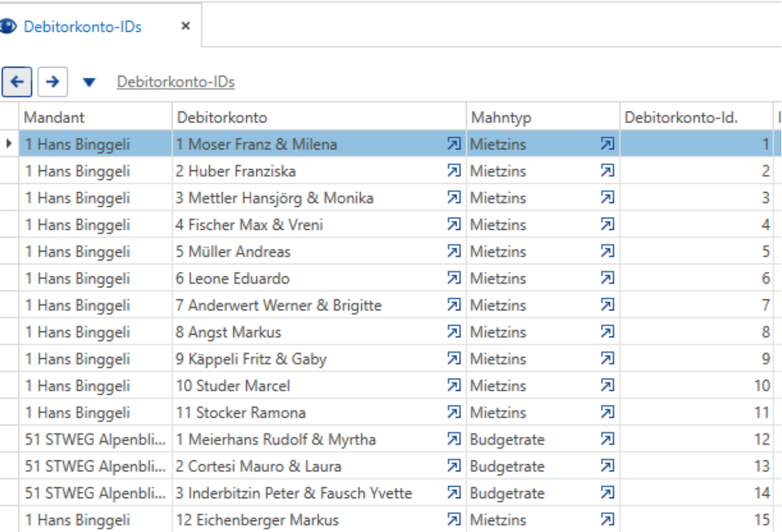
Task: Open link icon for Moser Franz & Milena
Action: 453,144
